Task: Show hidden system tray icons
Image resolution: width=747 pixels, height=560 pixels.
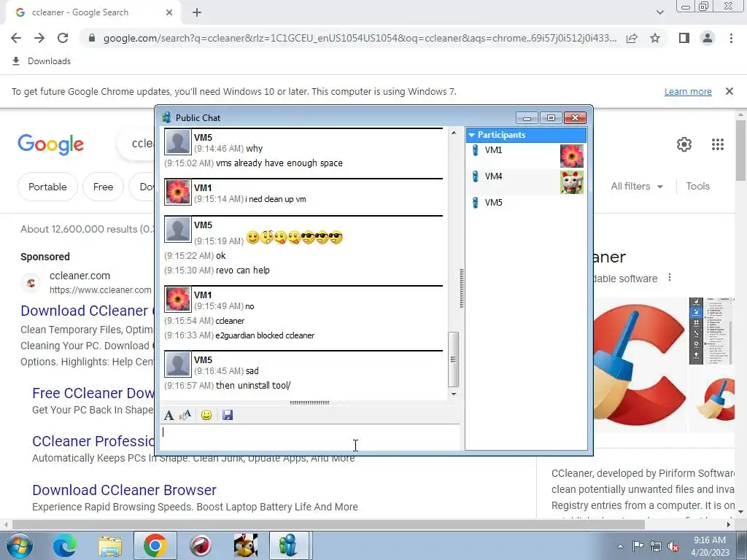Action: 620,546
